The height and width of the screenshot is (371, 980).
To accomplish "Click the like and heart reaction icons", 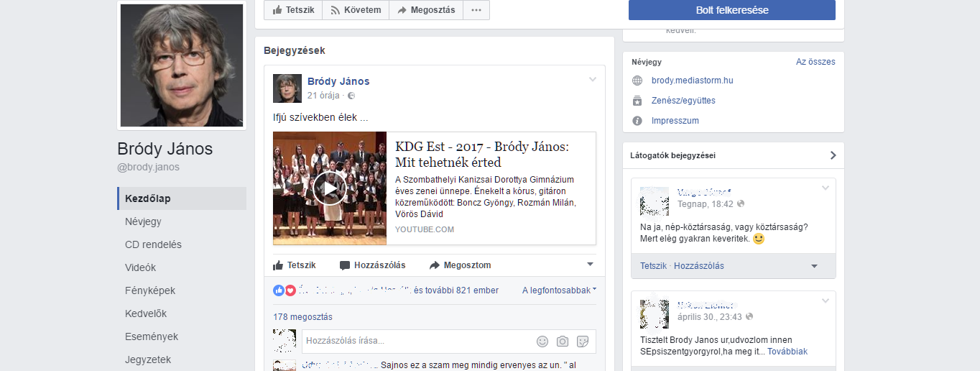I will tap(285, 290).
